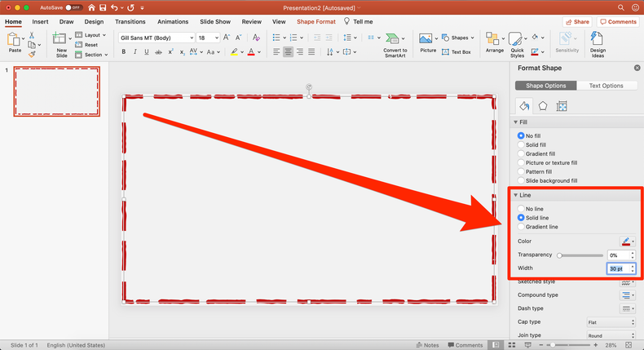This screenshot has height=350, width=644.
Task: Save the presentation from title bar
Action: (x=103, y=8)
